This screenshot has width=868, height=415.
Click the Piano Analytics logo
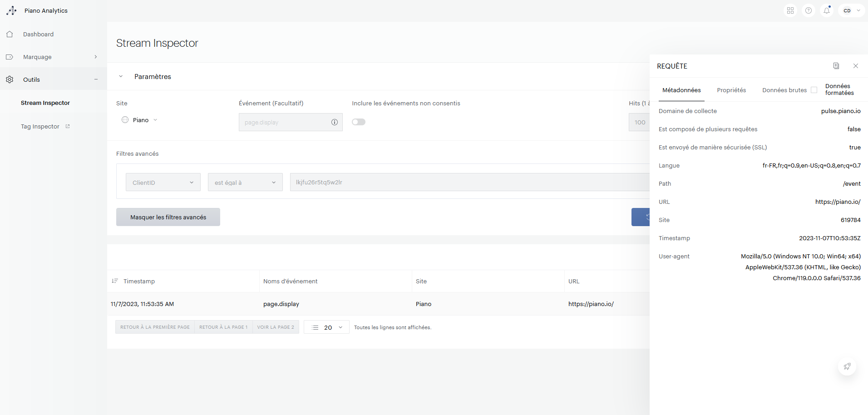12,10
